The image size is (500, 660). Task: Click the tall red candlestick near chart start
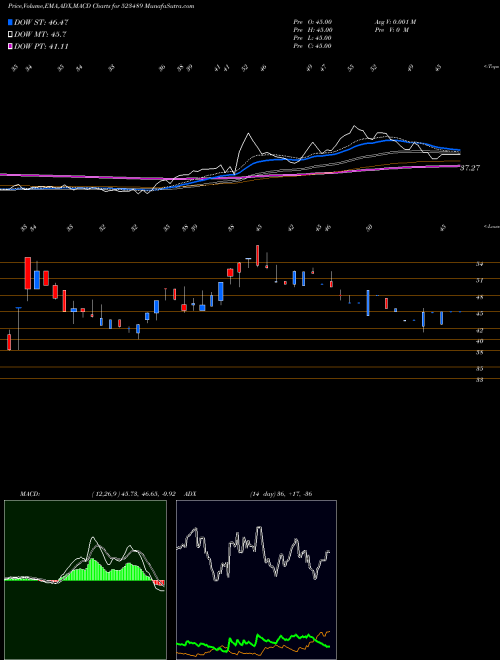pos(28,273)
